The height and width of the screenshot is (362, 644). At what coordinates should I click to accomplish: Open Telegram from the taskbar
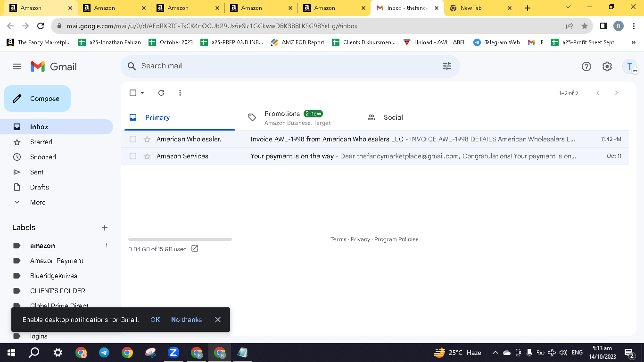click(104, 353)
